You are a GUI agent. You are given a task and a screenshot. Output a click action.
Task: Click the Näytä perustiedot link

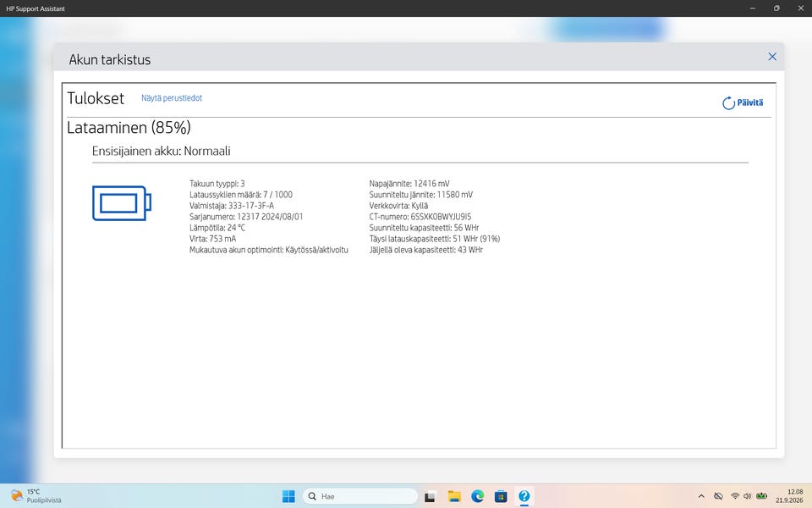coord(172,98)
